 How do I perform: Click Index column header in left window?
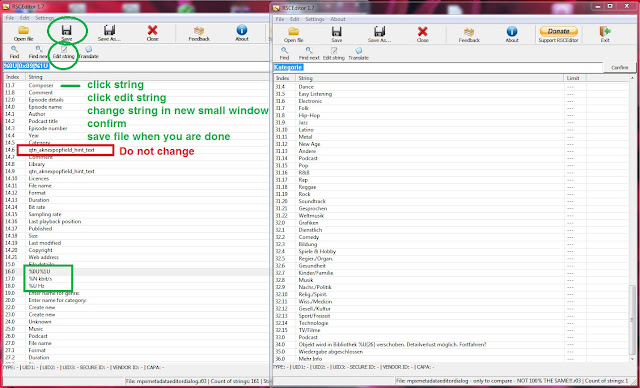tap(14, 77)
